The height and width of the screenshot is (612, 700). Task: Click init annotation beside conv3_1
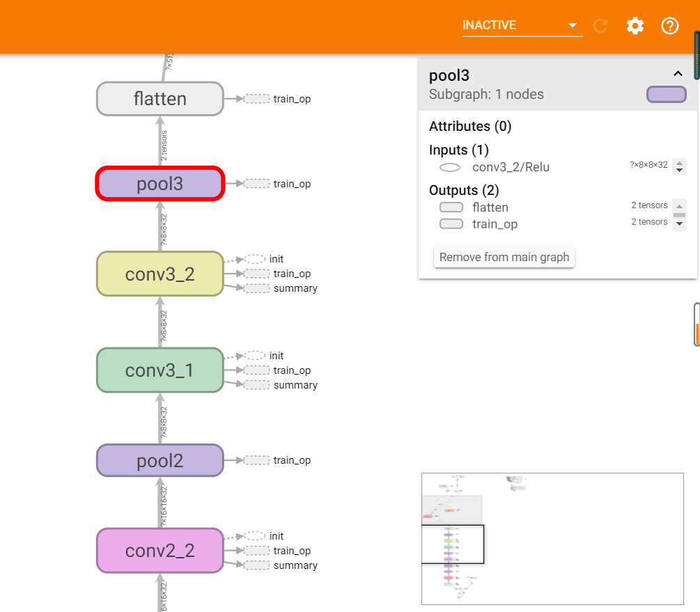tap(264, 356)
